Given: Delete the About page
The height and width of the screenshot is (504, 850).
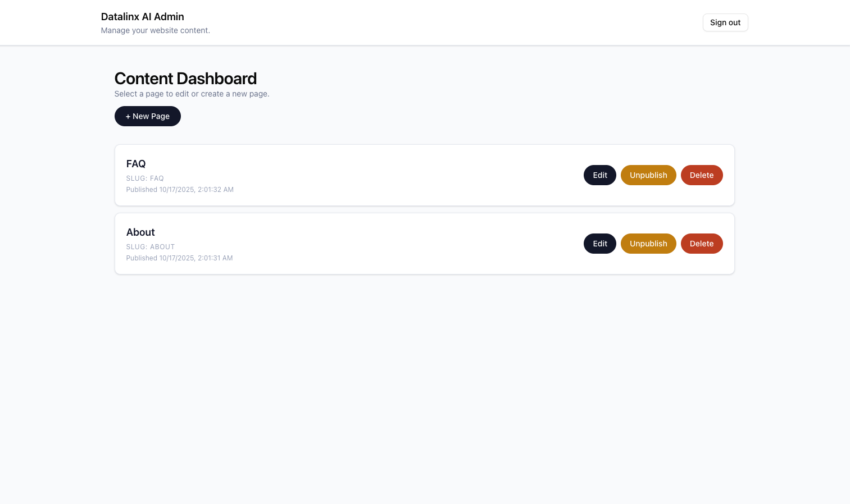Looking at the screenshot, I should click(701, 244).
